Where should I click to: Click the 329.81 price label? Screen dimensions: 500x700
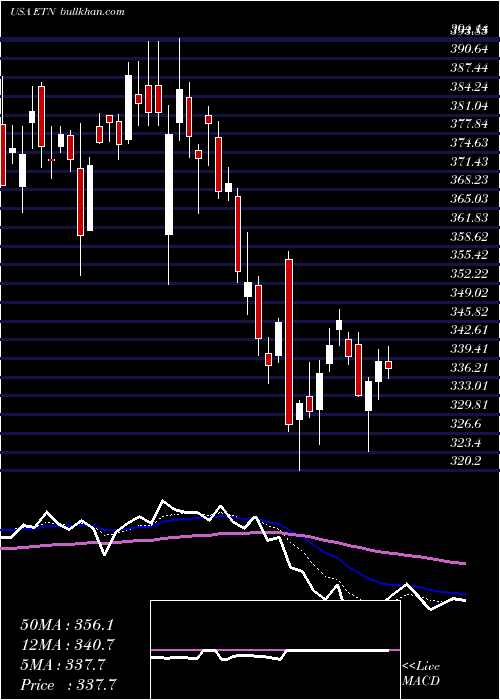click(x=469, y=404)
